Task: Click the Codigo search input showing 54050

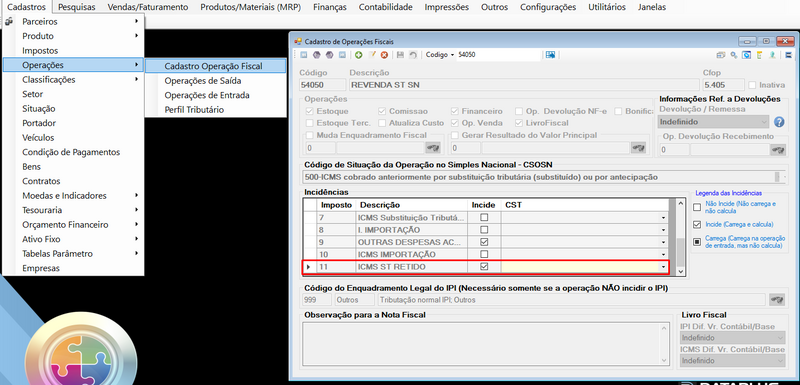Action: (x=498, y=55)
